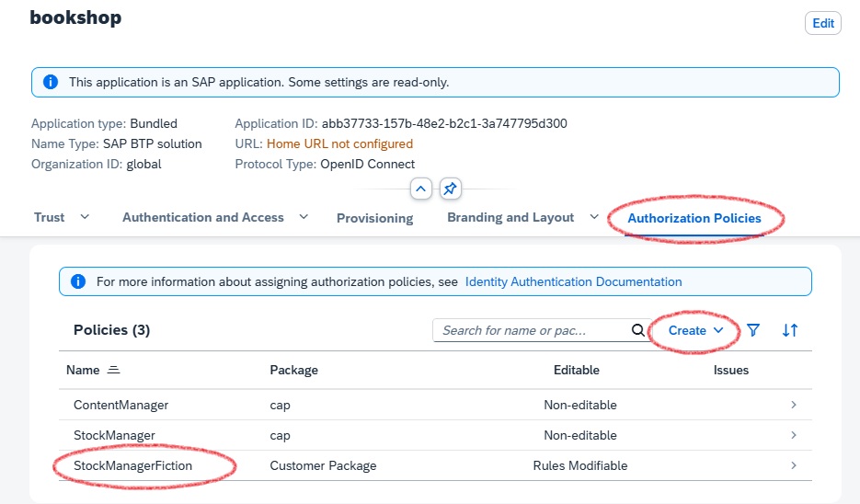Open ContentManager details via its row chevron
Image resolution: width=860 pixels, height=504 pixels.
click(794, 405)
